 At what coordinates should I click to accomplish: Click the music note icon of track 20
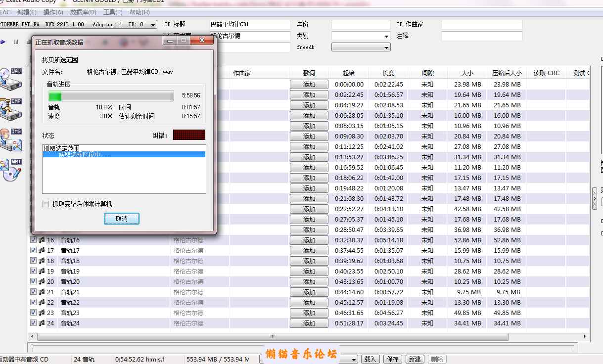pos(42,281)
